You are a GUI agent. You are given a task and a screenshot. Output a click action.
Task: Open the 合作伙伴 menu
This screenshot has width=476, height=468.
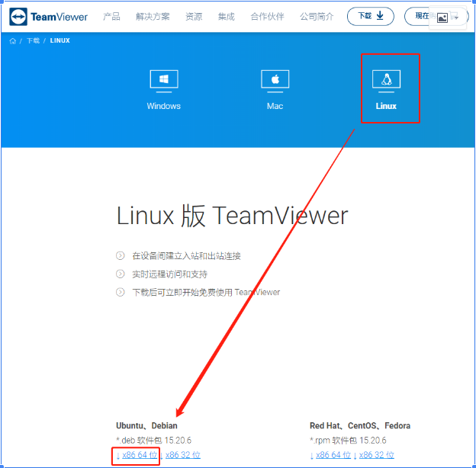click(x=267, y=16)
